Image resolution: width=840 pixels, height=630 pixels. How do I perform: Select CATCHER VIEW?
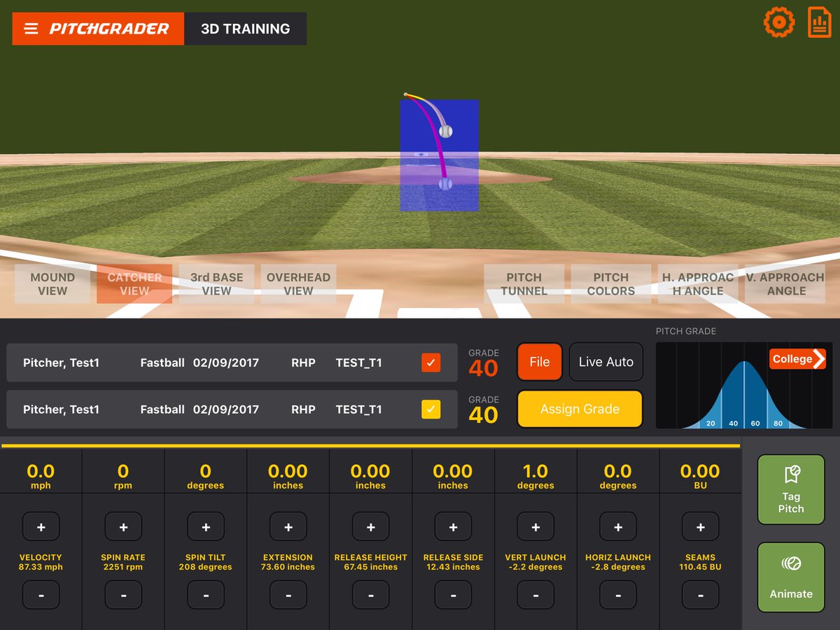pyautogui.click(x=134, y=284)
